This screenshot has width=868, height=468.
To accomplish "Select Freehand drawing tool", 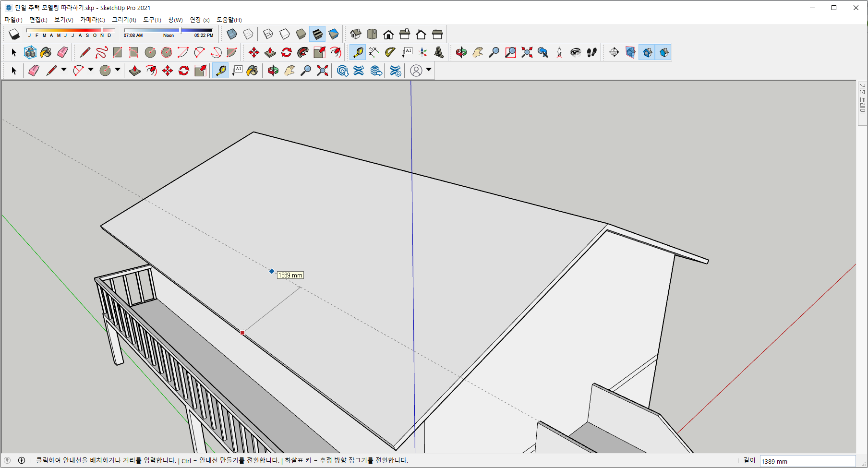I will coord(101,52).
